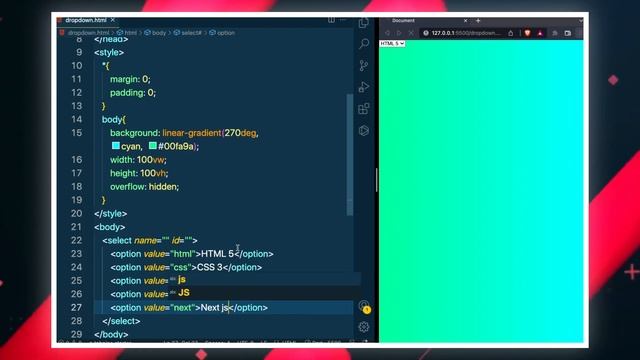Image resolution: width=640 pixels, height=360 pixels.
Task: Open the Search magnifier in activity bar
Action: [x=364, y=43]
